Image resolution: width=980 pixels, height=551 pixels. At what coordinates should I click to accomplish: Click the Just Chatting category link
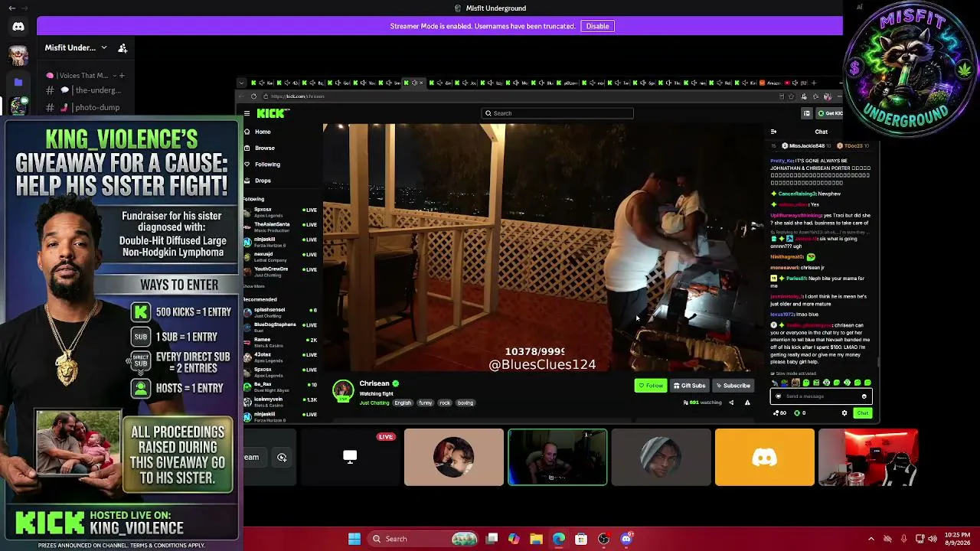tap(374, 403)
